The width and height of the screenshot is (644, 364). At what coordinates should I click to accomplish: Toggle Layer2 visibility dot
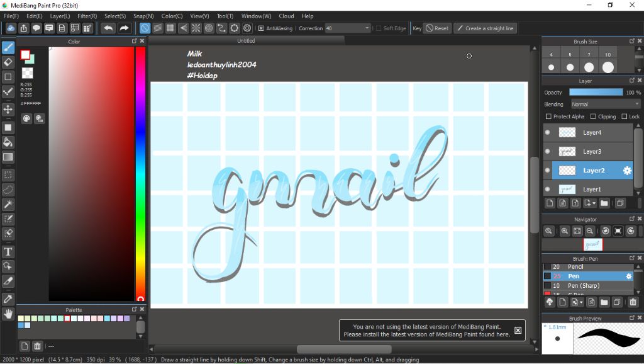tap(548, 170)
